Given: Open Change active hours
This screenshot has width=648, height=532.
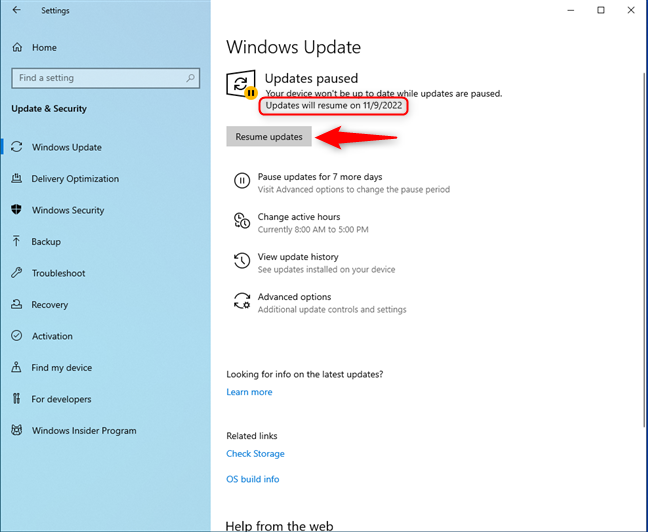Looking at the screenshot, I should tap(299, 217).
